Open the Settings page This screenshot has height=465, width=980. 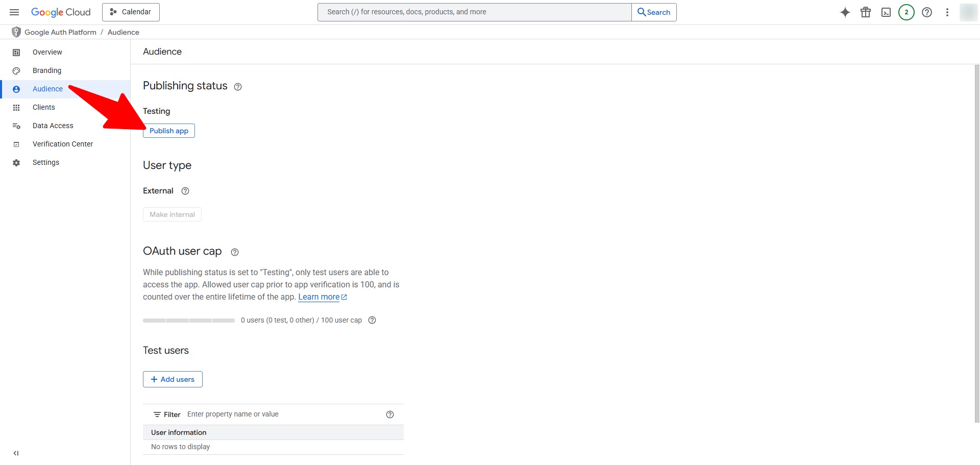tap(46, 162)
